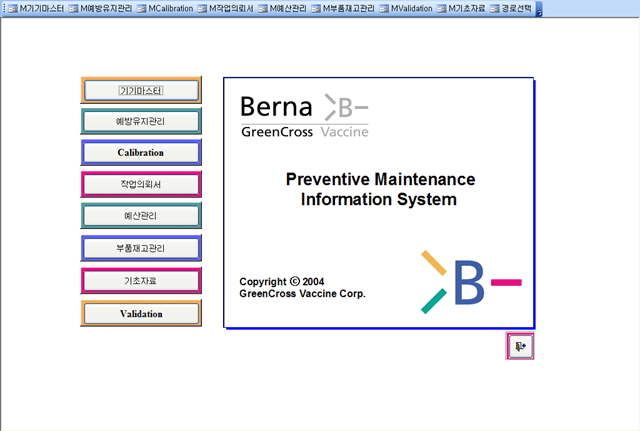Click the Calibration button

(x=141, y=153)
